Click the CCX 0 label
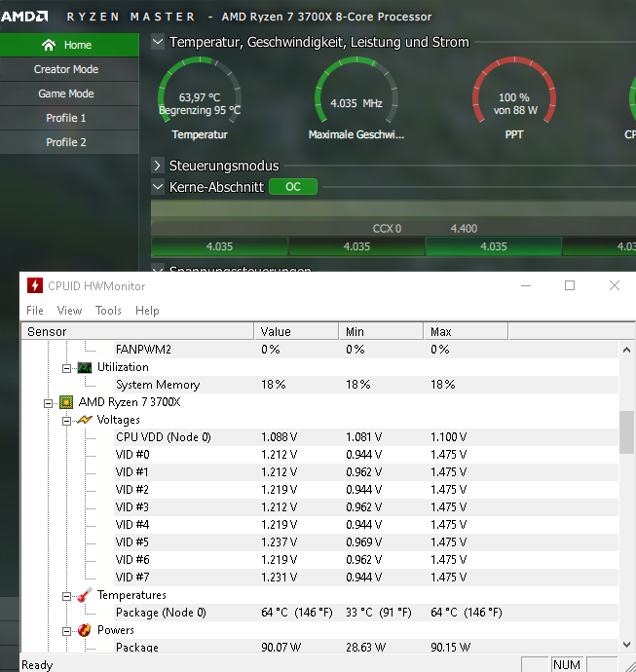Viewport: 636px width, 672px height. pos(387,229)
